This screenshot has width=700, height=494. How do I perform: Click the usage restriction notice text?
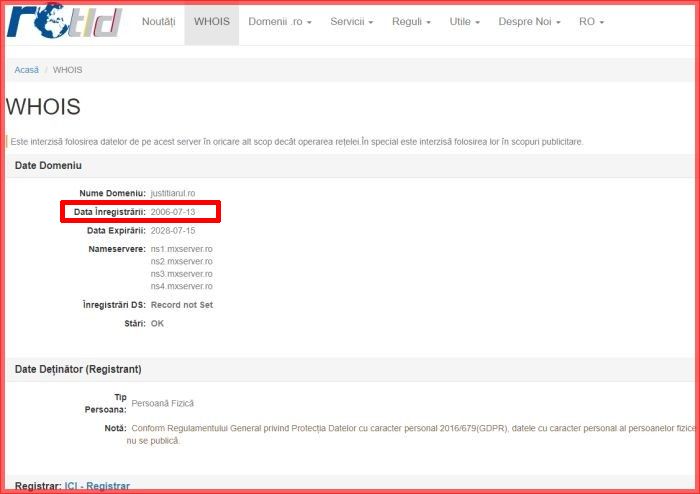pyautogui.click(x=297, y=142)
